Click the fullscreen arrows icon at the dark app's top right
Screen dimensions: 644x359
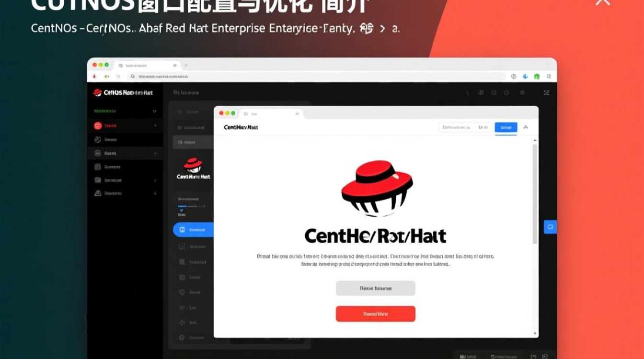[547, 92]
